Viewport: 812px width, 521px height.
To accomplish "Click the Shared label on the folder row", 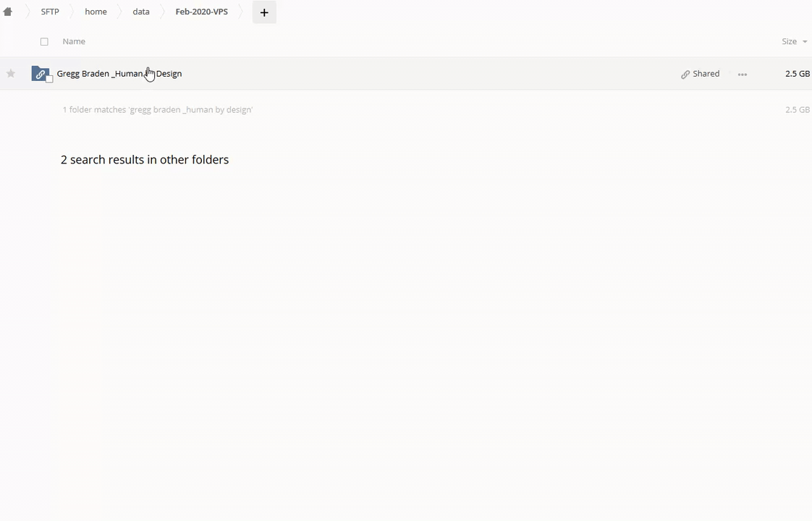I will click(x=706, y=74).
